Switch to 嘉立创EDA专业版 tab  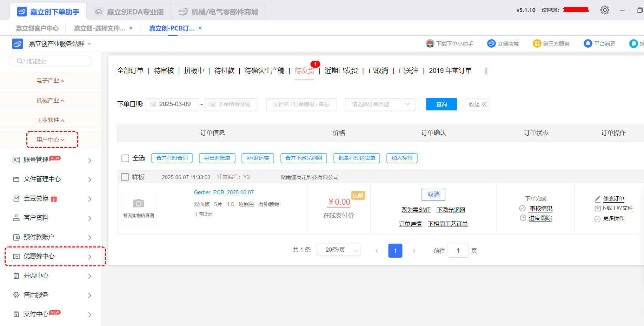point(128,12)
